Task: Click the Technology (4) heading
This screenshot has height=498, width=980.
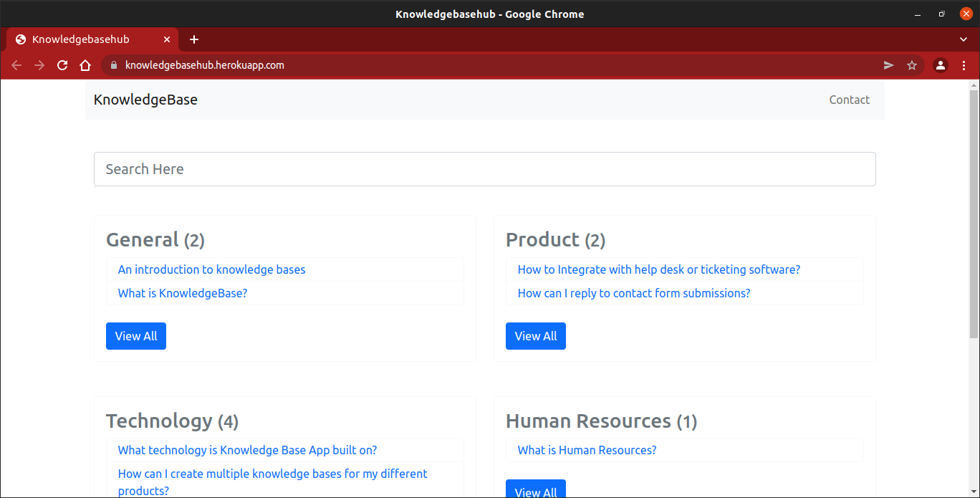Action: (173, 421)
